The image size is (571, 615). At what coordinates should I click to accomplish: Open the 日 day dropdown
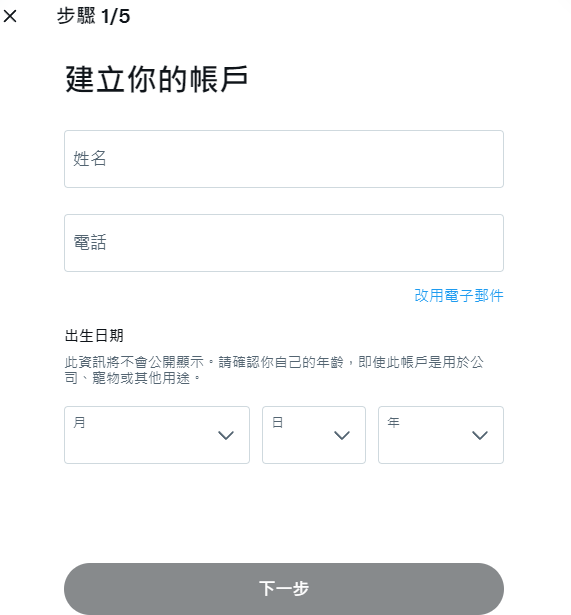314,435
